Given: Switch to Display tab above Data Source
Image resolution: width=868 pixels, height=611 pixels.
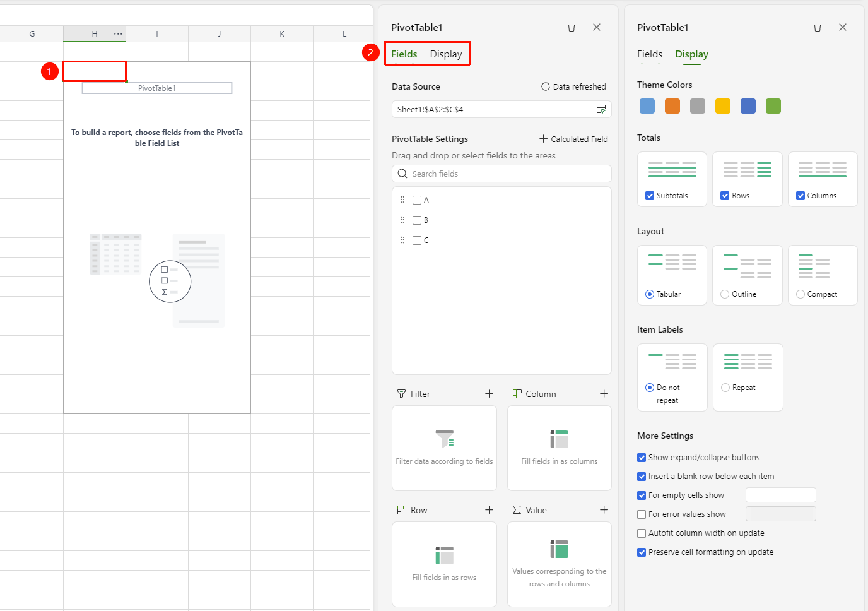Looking at the screenshot, I should point(446,54).
